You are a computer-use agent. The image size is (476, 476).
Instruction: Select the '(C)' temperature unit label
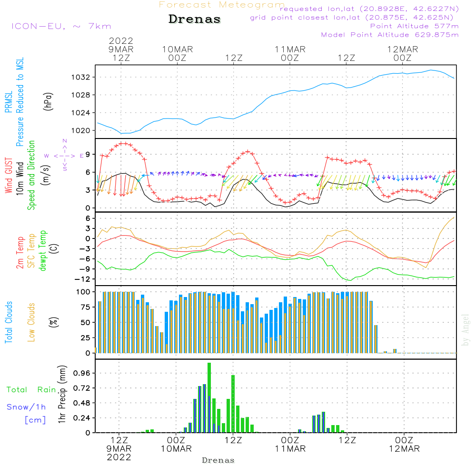[54, 249]
